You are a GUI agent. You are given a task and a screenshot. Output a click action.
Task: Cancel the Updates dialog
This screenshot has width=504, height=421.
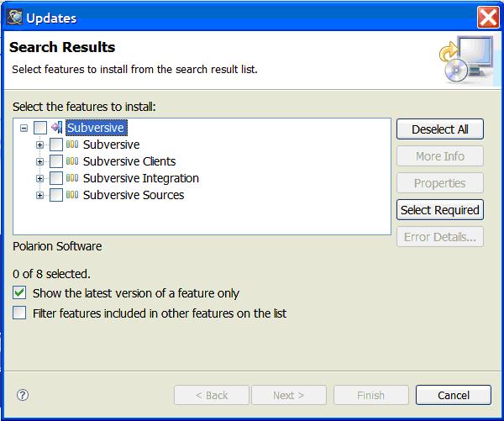coord(453,395)
